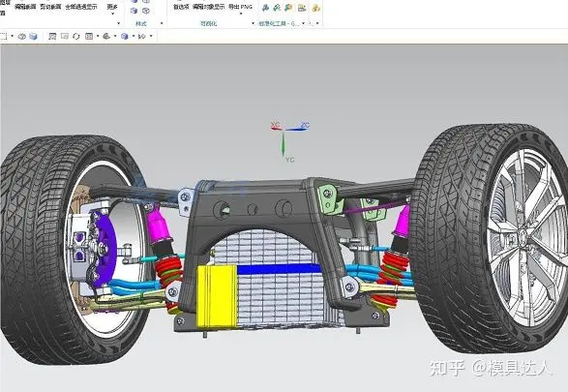Click the view orientation icon
568x392 pixels.
point(106,36)
